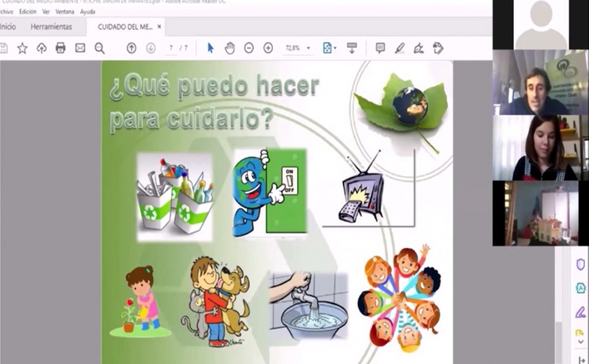Activate the arrow selection tool
The image size is (589, 364).
211,48
